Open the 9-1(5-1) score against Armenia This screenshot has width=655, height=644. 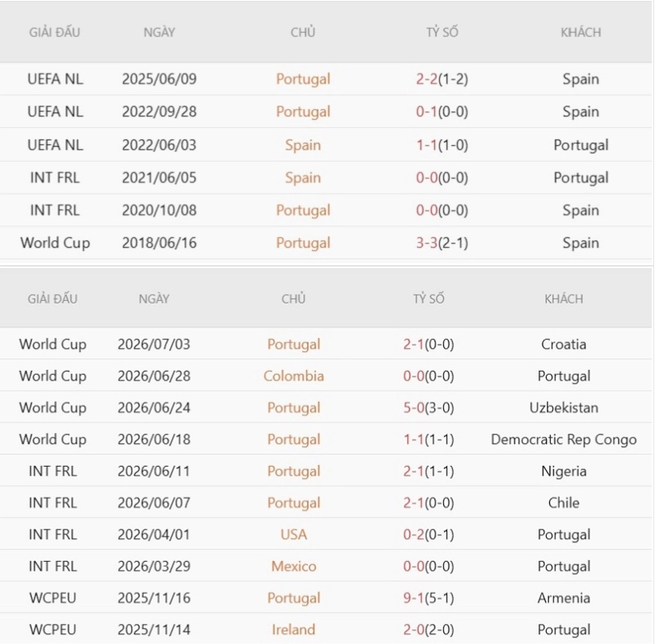click(x=428, y=598)
